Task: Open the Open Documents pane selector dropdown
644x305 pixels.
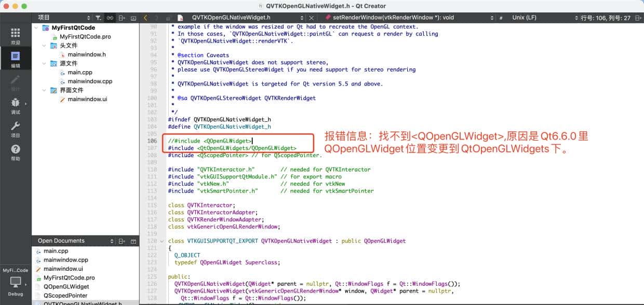Action: 111,241
